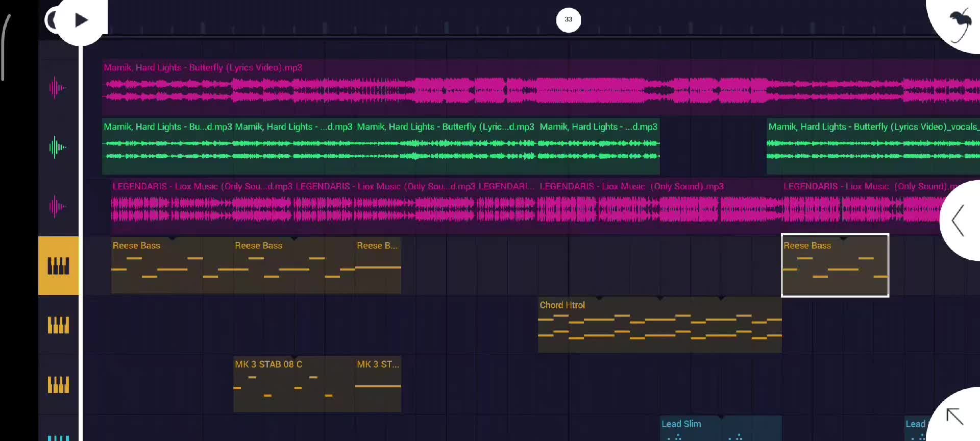
Task: Select the Butterfly (Lyrics Video) audio track icon
Action: (58, 88)
